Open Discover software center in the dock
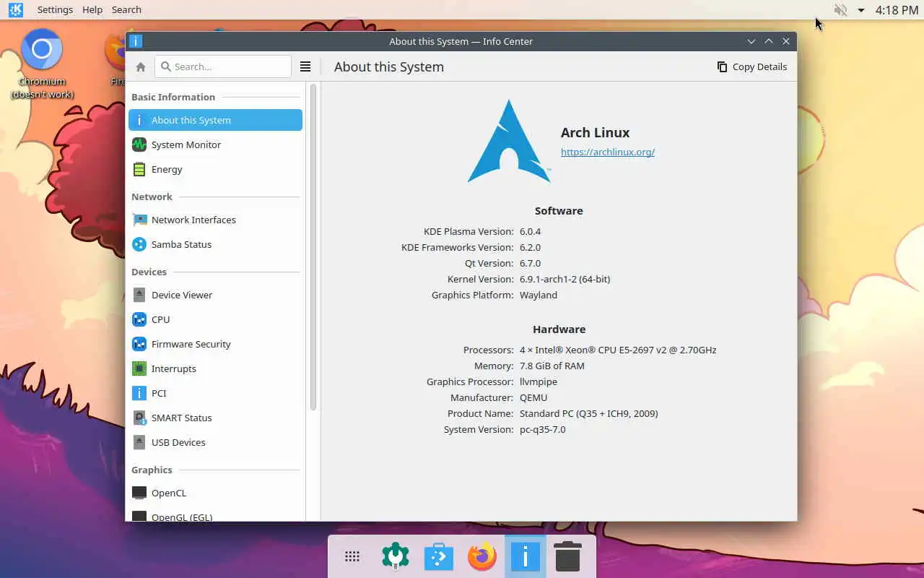Screen dimensions: 924x578 pyautogui.click(x=439, y=556)
